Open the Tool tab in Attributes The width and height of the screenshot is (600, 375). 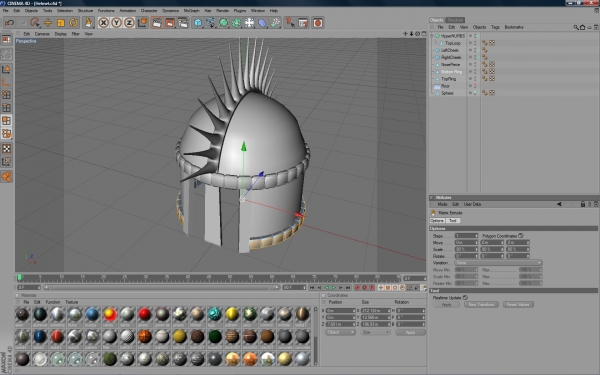[453, 221]
